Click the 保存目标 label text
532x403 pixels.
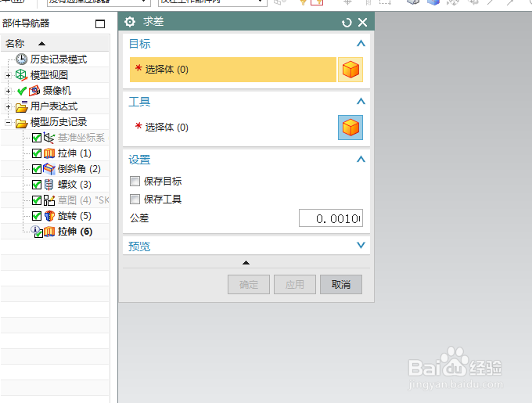163,181
